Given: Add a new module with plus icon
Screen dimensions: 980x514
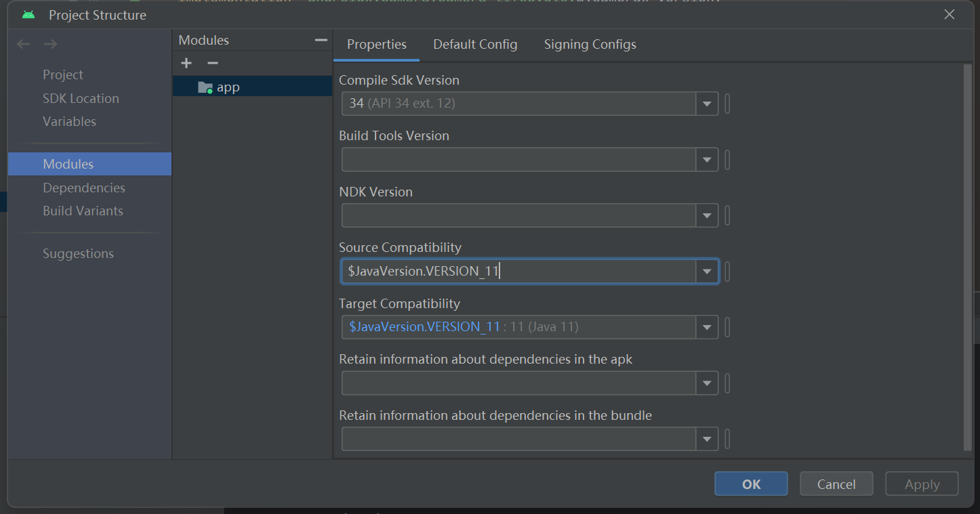Looking at the screenshot, I should click(186, 63).
